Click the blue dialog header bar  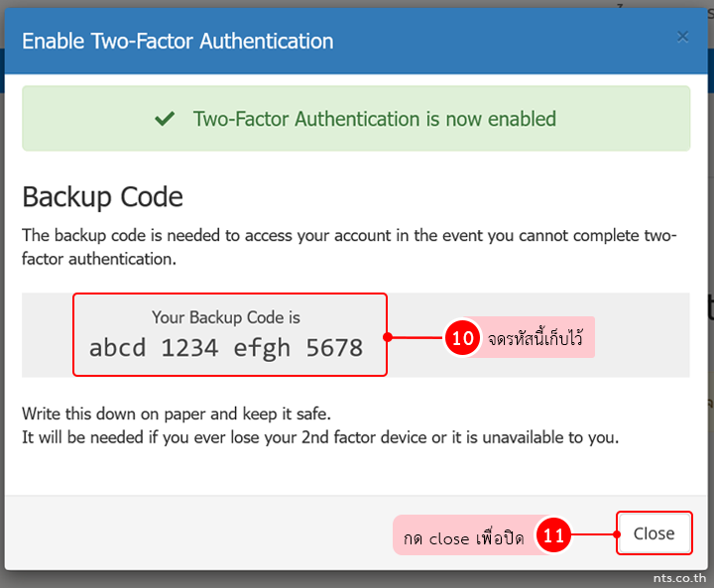click(x=356, y=41)
